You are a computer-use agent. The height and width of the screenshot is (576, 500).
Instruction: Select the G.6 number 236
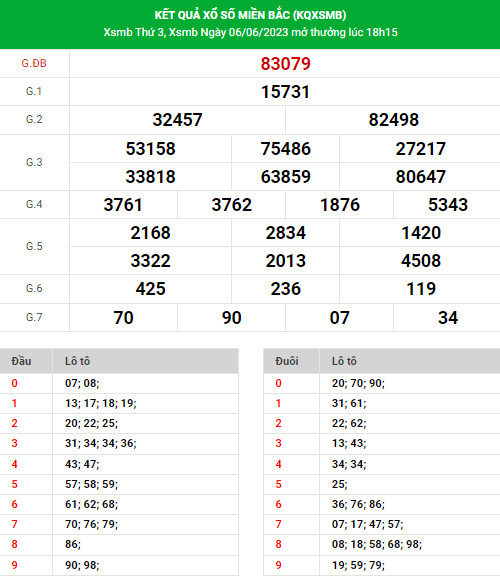(285, 289)
